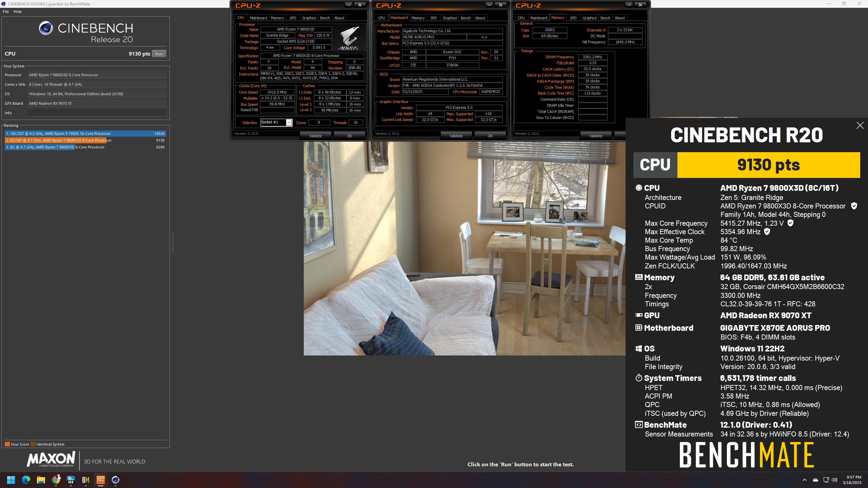
Task: Open the volume speaker tray icon
Action: [x=835, y=480]
